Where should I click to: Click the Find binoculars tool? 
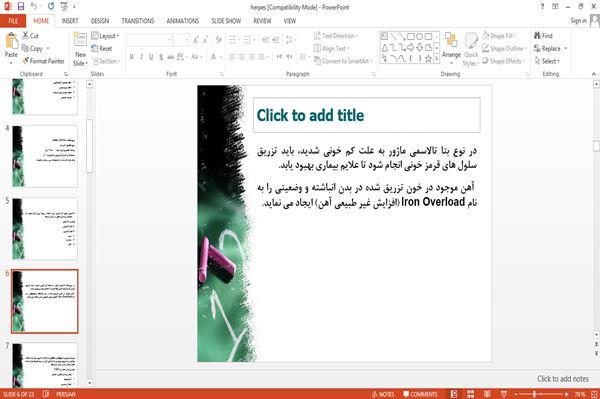(x=543, y=36)
